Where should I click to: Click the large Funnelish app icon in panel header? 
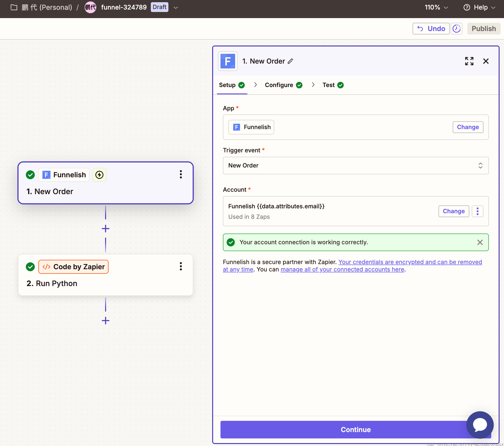click(228, 61)
